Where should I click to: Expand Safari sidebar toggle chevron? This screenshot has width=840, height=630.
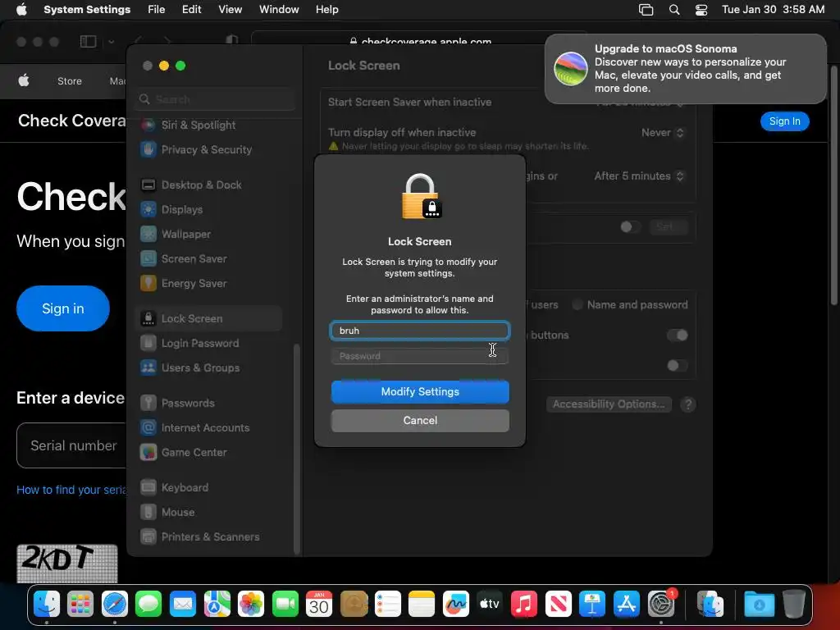click(x=111, y=41)
